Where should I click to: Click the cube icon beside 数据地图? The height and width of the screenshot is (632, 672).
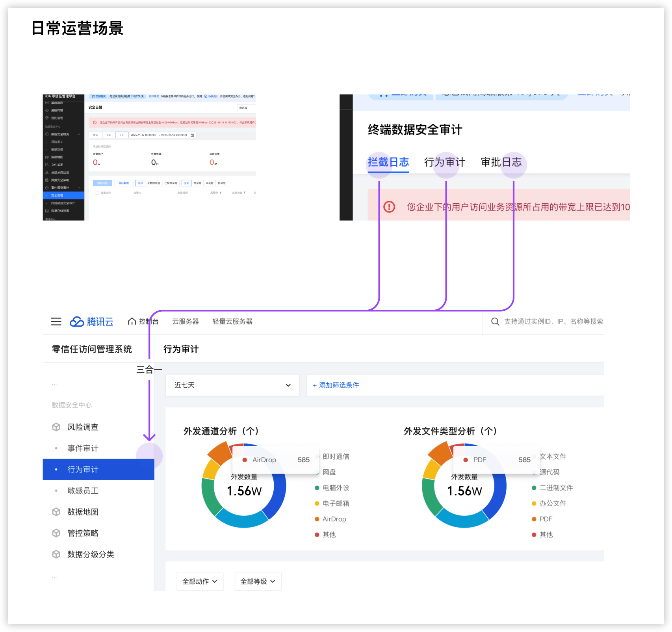click(x=56, y=512)
